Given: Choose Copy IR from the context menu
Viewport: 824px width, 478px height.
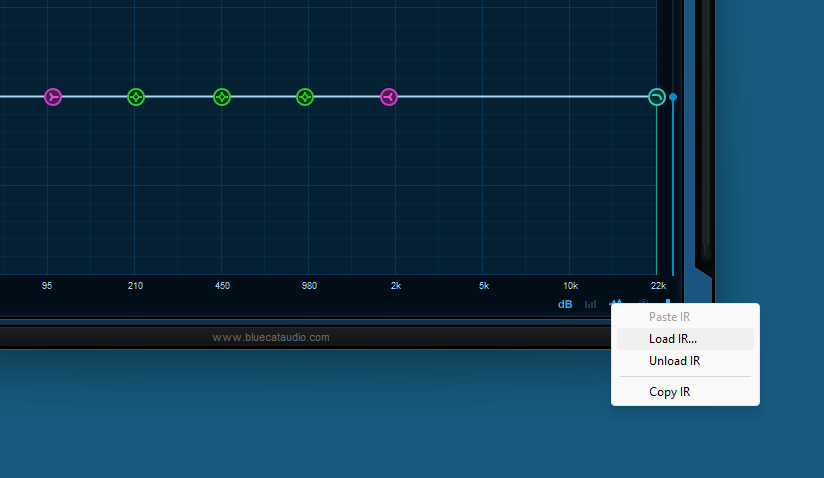Looking at the screenshot, I should tap(685, 392).
